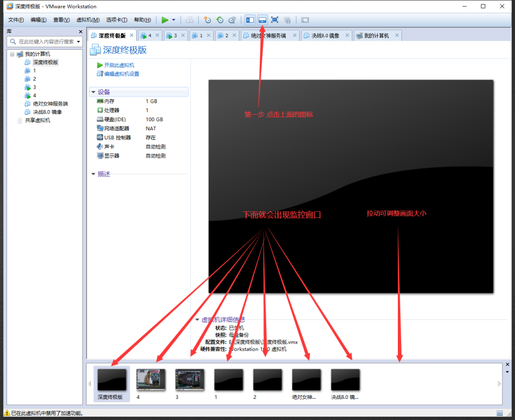Click the magnifier icon in library search
The height and width of the screenshot is (420, 515).
(13, 42)
